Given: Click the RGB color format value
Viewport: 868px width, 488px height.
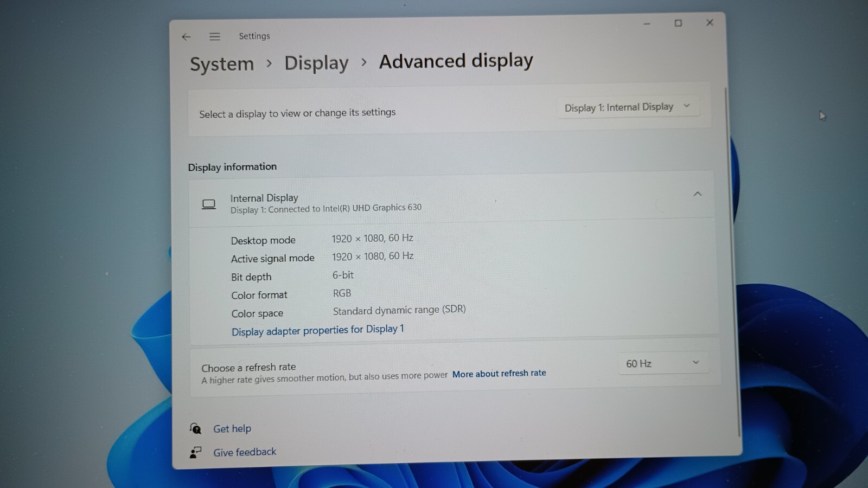Looking at the screenshot, I should (342, 293).
